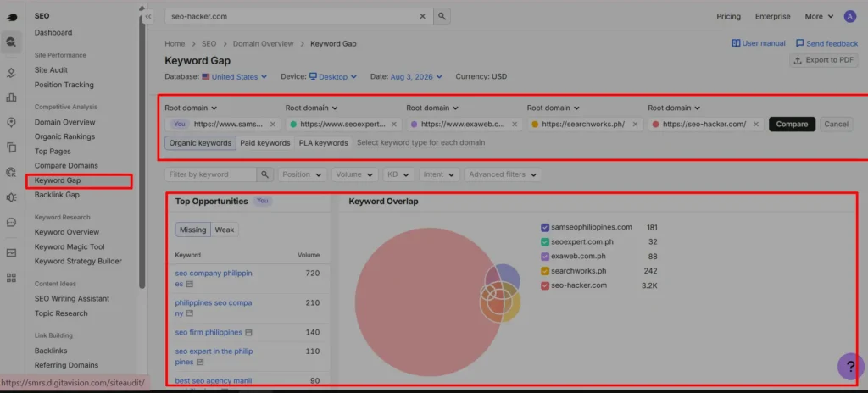Open the purple help question-mark bubble
Viewport: 868px width, 393px height.
click(x=851, y=367)
